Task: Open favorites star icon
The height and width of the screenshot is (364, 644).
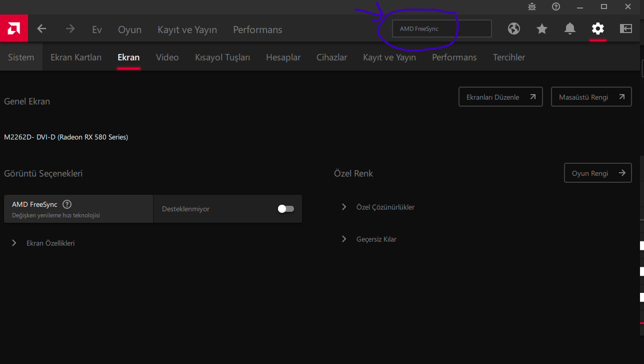Action: (x=542, y=29)
